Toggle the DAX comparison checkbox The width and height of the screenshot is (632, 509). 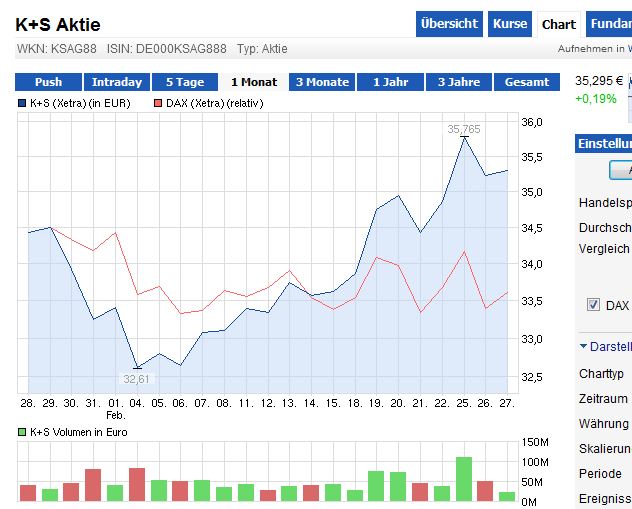[x=593, y=305]
